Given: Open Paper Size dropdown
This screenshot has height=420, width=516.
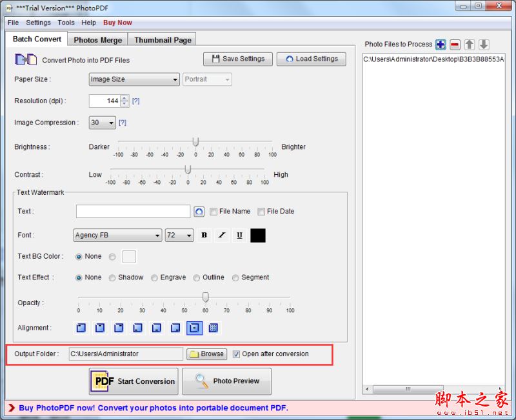Looking at the screenshot, I should point(134,79).
